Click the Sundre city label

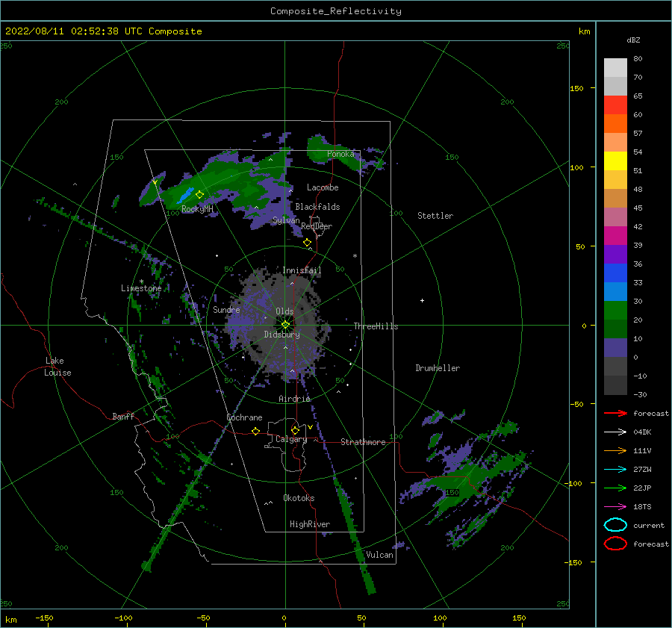coord(226,309)
